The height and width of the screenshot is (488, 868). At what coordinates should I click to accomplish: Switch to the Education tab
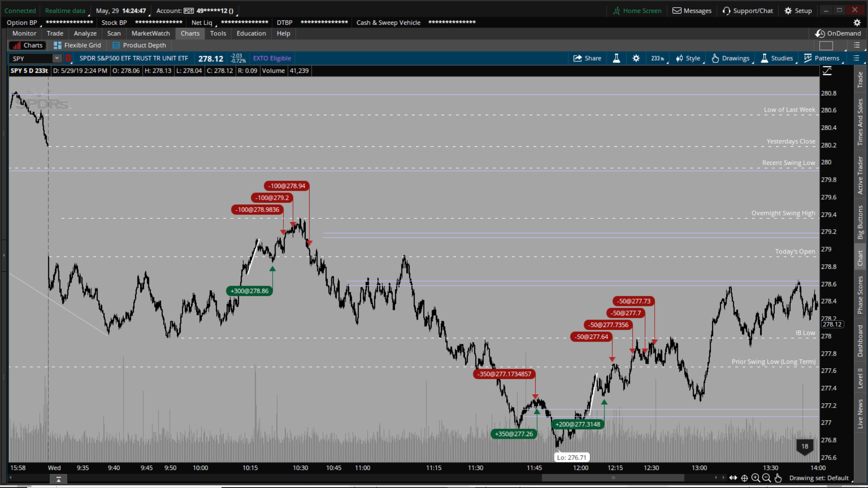(x=251, y=33)
